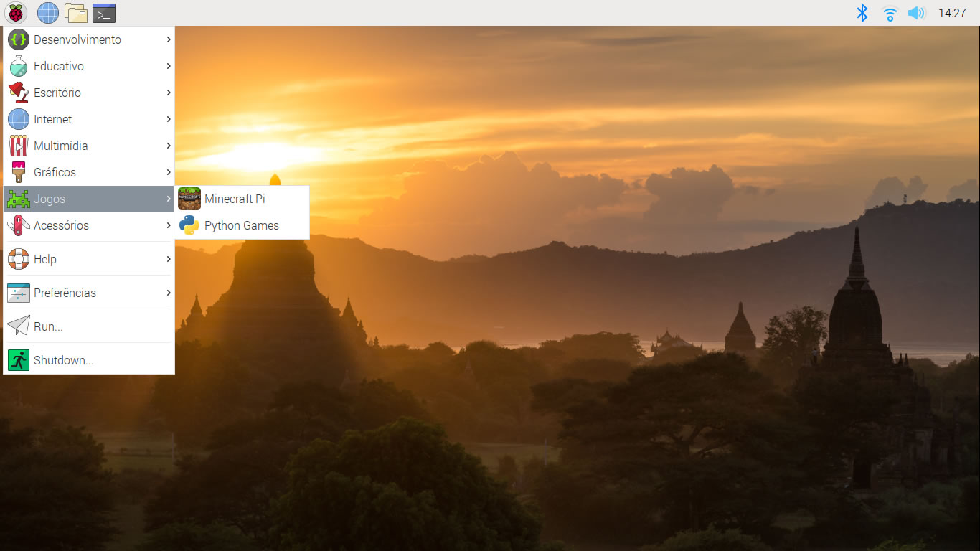Click the Jogos space invader icon
This screenshot has height=551, width=980.
[x=19, y=199]
